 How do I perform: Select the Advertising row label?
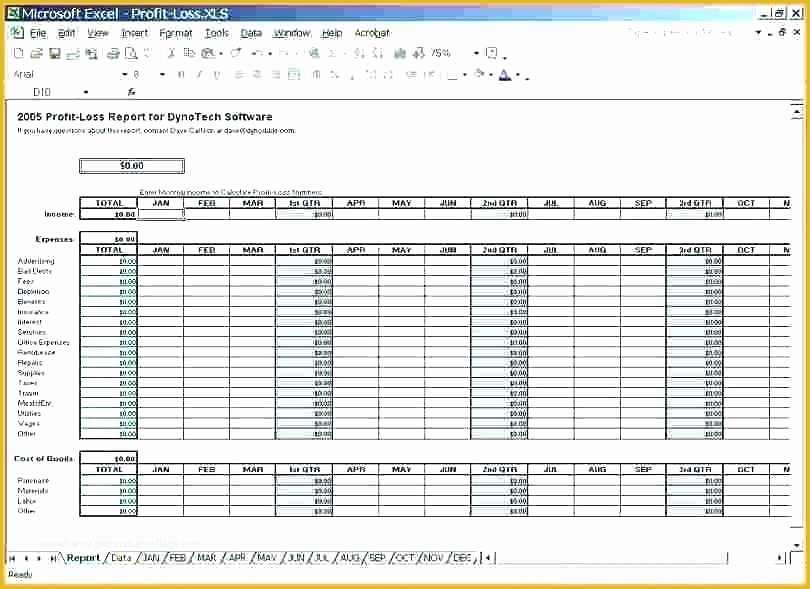click(x=36, y=261)
